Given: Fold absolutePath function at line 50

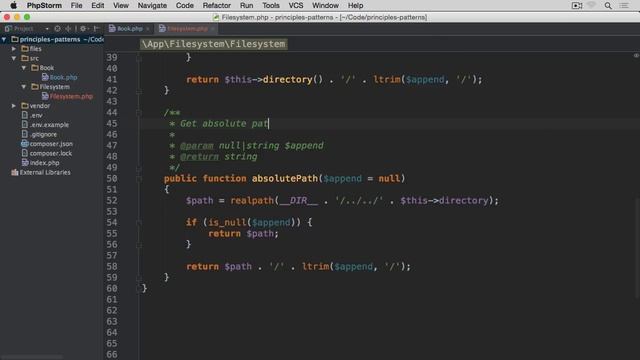Looking at the screenshot, I should (x=139, y=178).
